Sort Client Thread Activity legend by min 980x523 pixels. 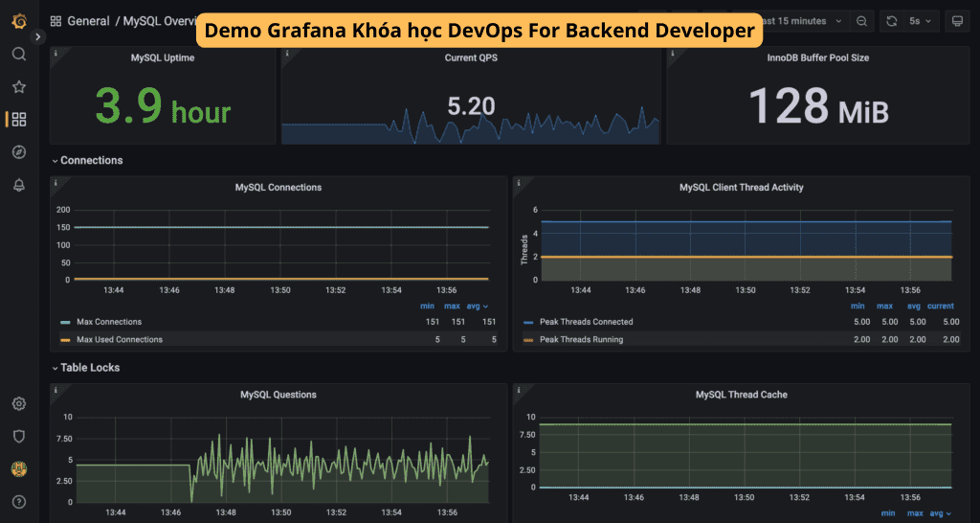tap(857, 306)
